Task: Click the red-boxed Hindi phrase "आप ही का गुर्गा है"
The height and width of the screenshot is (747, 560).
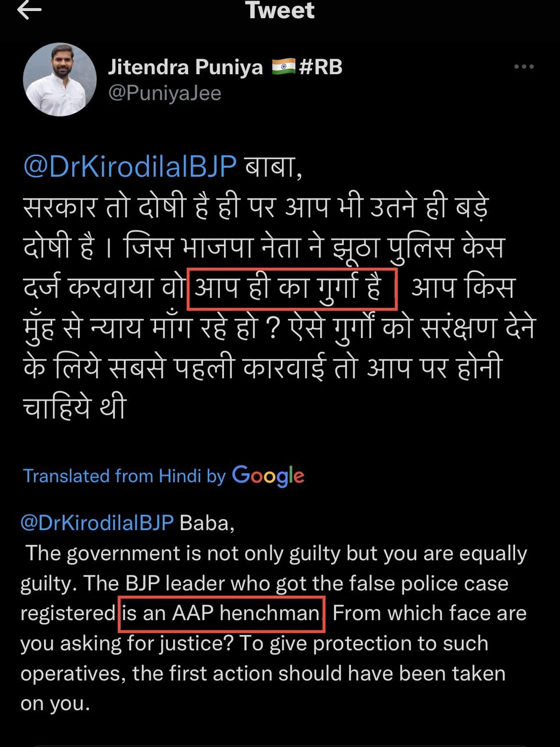Action: point(291,288)
